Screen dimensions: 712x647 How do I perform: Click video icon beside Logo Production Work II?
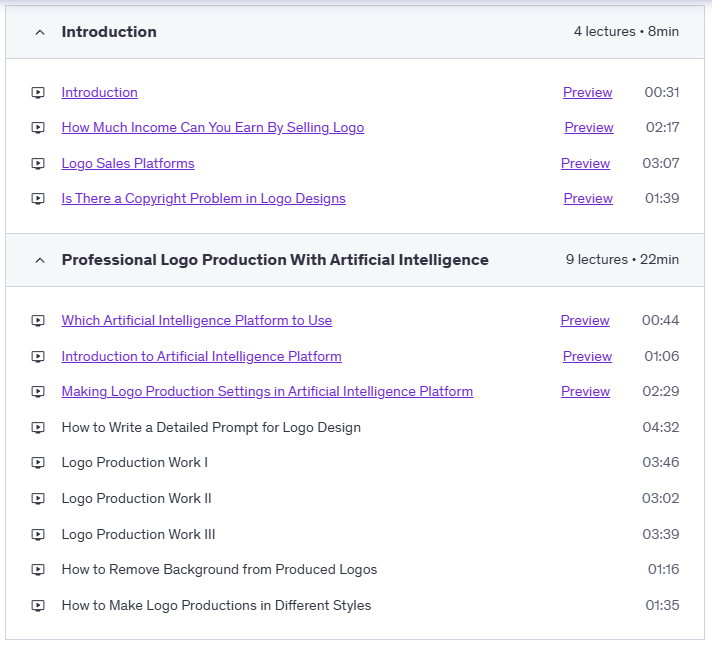pos(38,498)
